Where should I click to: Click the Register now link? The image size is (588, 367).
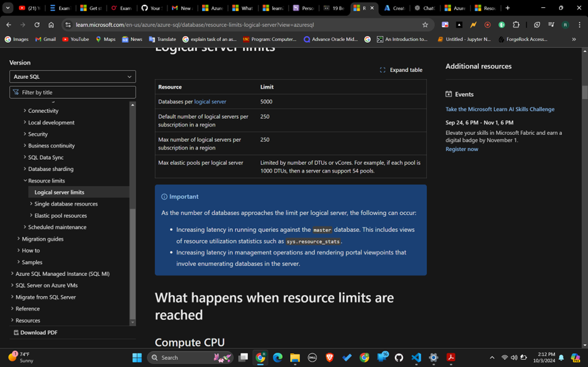tap(461, 149)
